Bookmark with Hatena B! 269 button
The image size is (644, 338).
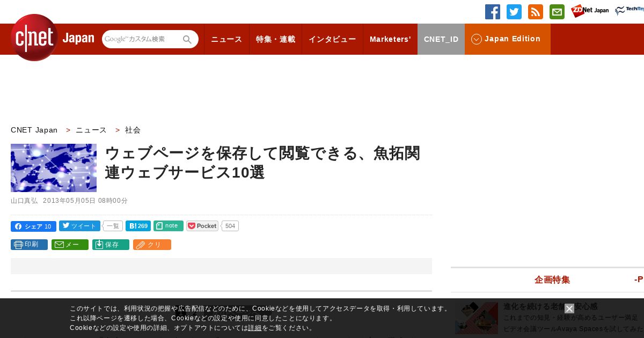click(x=138, y=226)
